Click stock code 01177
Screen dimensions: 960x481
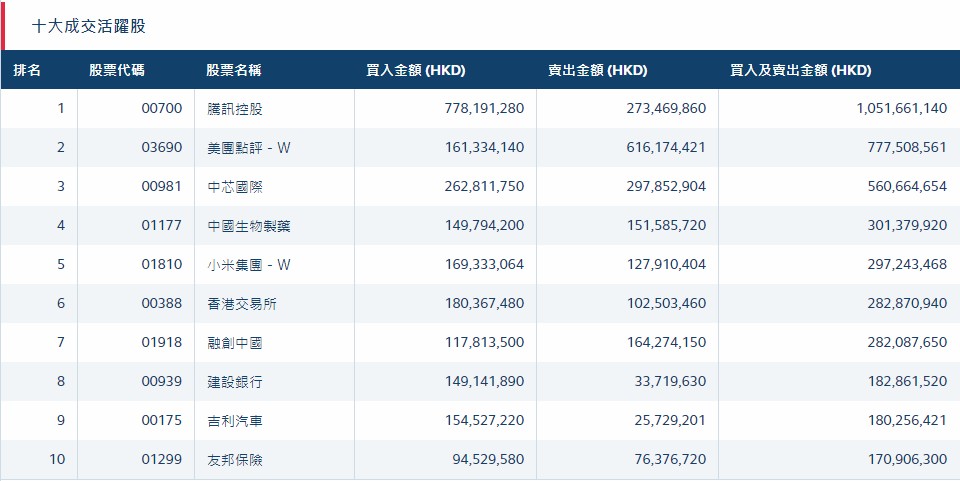click(x=162, y=225)
